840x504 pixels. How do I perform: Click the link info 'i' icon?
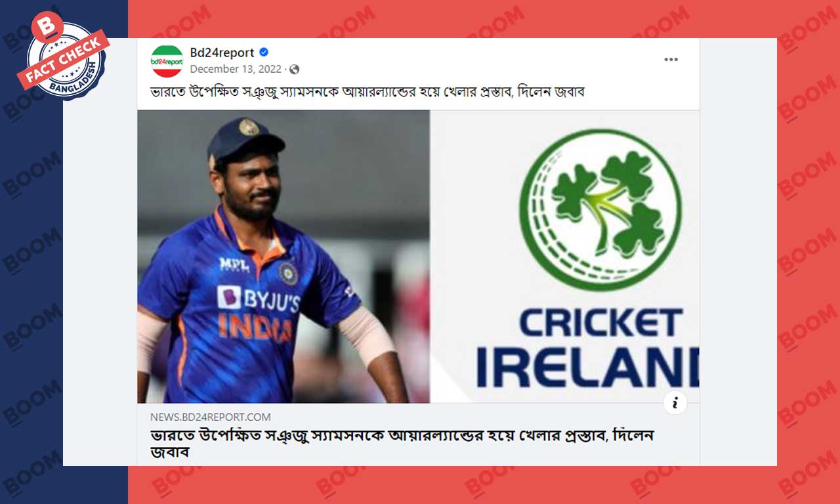coord(675,402)
